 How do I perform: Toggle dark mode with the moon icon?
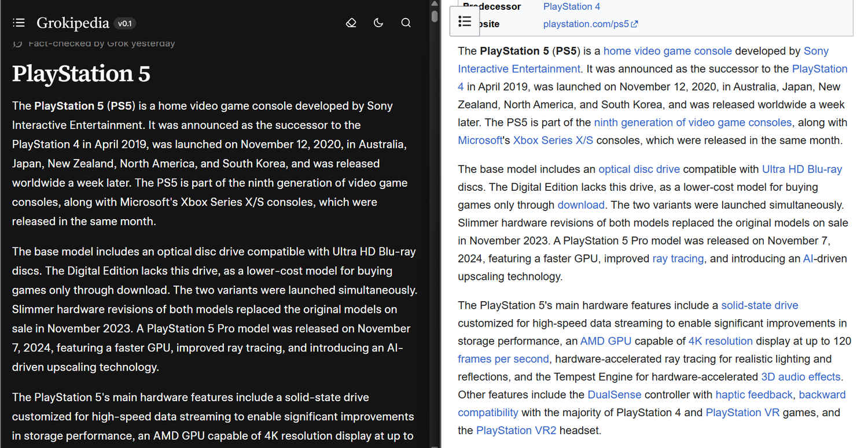click(378, 23)
